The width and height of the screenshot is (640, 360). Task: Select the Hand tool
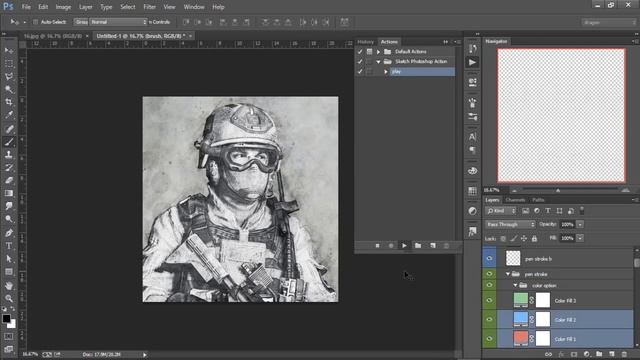[9, 285]
